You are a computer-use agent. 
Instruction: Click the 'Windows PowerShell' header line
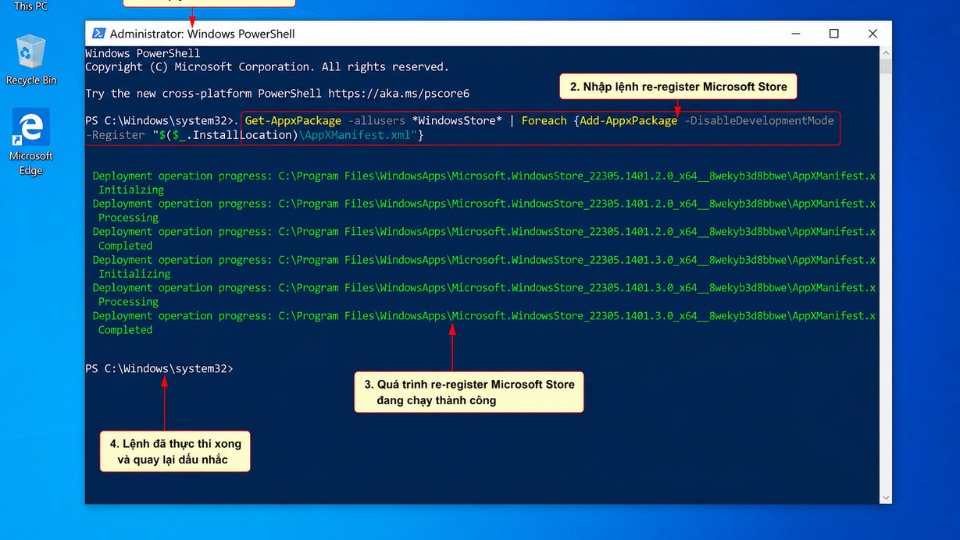143,53
